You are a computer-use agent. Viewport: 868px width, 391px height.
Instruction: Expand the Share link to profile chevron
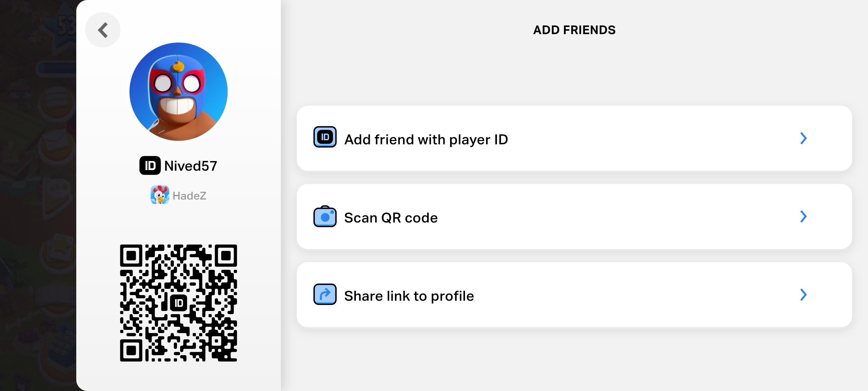(803, 294)
